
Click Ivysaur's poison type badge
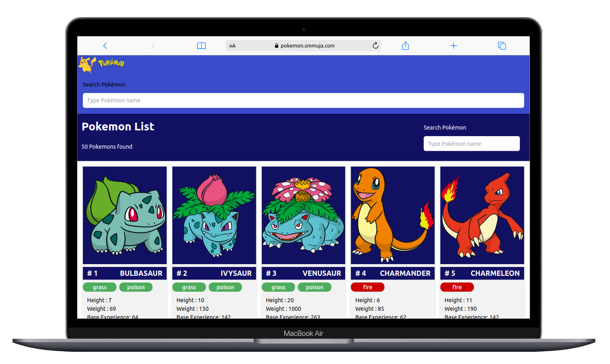click(x=225, y=287)
